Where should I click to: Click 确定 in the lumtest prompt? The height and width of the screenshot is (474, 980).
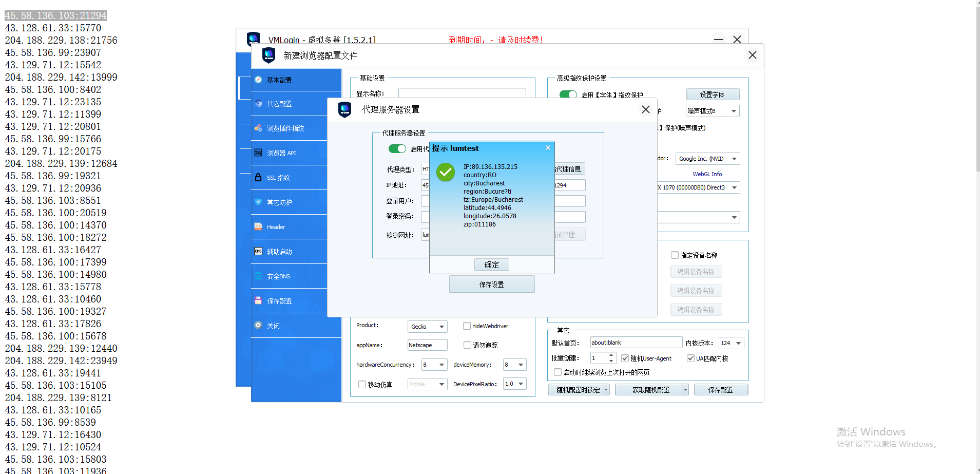click(x=491, y=264)
